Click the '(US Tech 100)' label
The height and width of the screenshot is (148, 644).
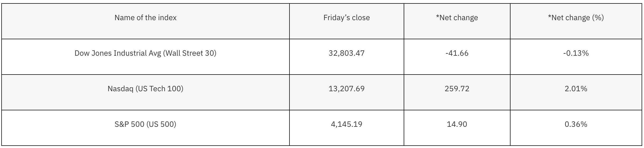click(x=159, y=89)
